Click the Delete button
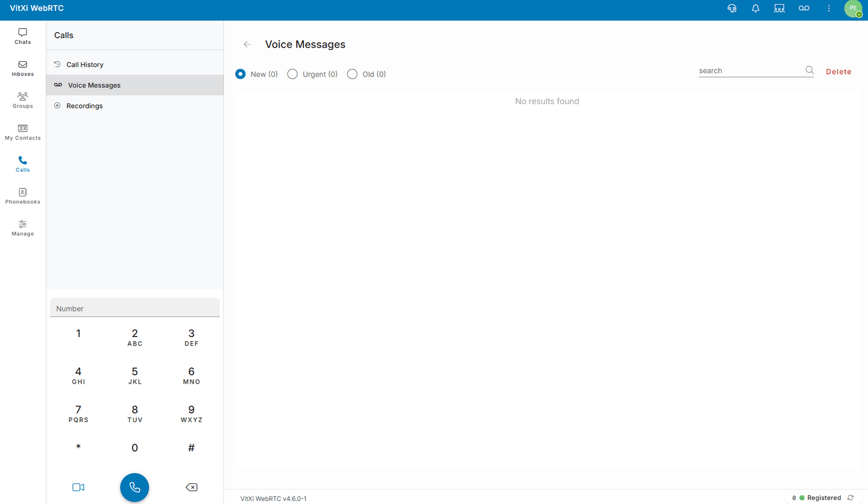The height and width of the screenshot is (504, 868). [x=838, y=71]
